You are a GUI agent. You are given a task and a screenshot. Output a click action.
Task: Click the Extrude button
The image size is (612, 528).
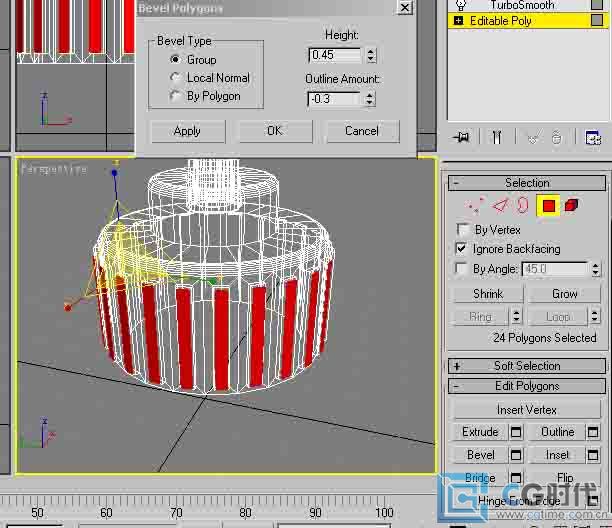(480, 432)
